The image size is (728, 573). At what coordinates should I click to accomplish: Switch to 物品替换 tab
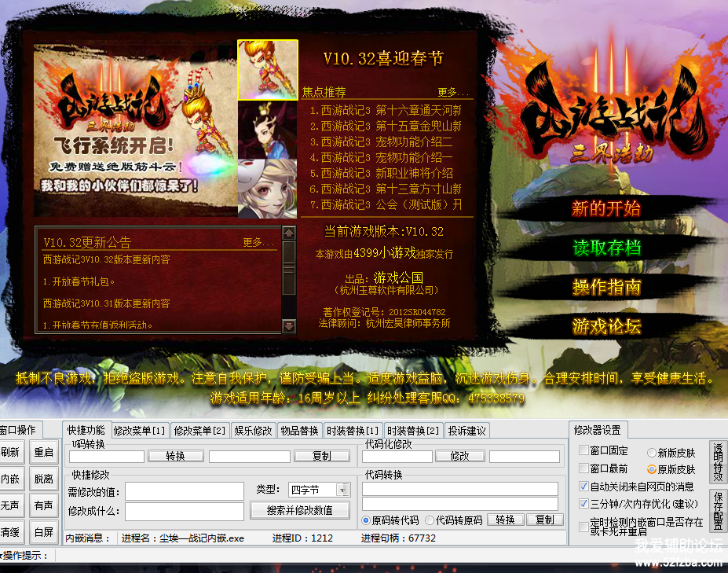pyautogui.click(x=299, y=431)
